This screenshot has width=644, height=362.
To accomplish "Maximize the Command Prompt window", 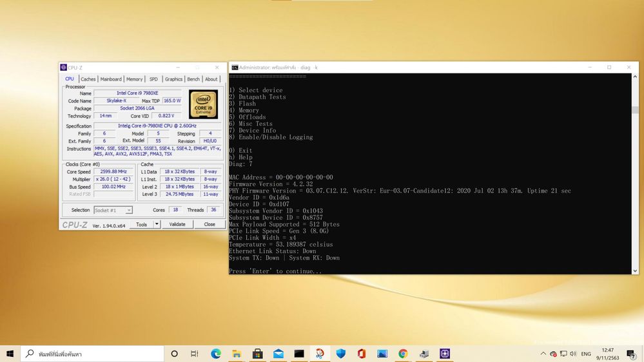I will tap(609, 67).
